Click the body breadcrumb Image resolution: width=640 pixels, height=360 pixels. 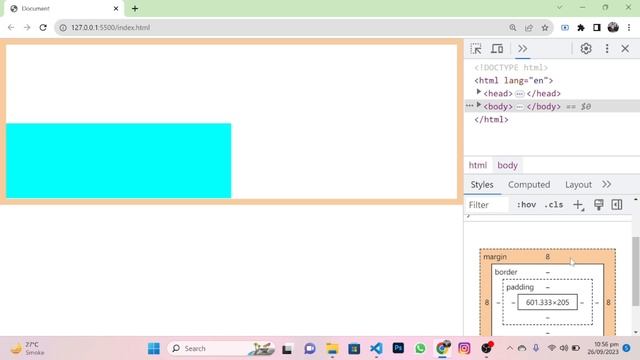click(507, 165)
